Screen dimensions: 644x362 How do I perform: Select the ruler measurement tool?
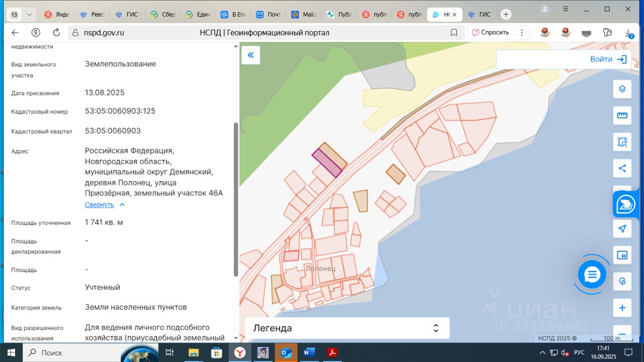click(622, 116)
